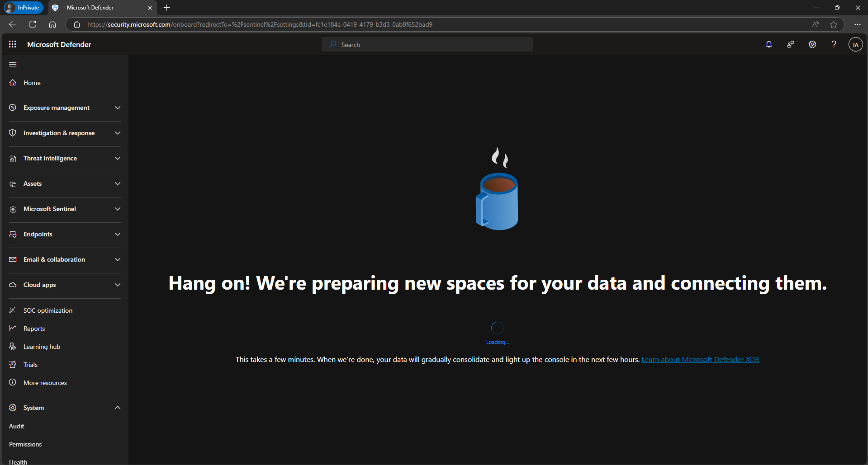Viewport: 868px width, 465px height.
Task: Click the More resources info icon
Action: click(13, 383)
